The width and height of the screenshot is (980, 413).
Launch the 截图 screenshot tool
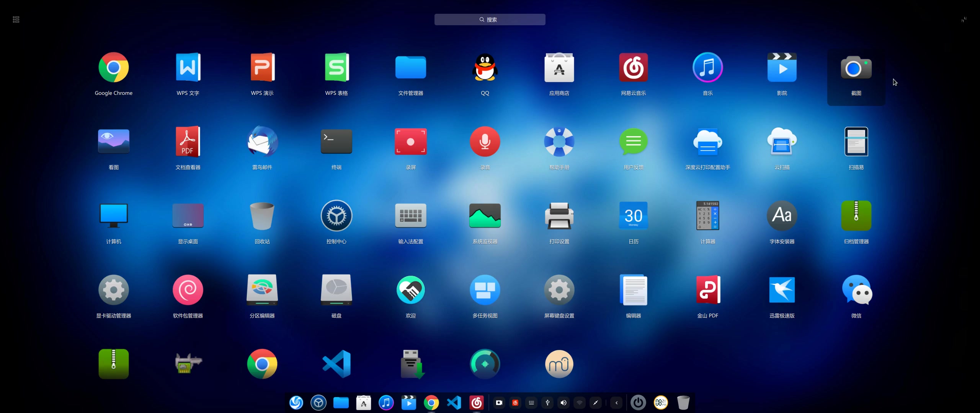coord(856,68)
